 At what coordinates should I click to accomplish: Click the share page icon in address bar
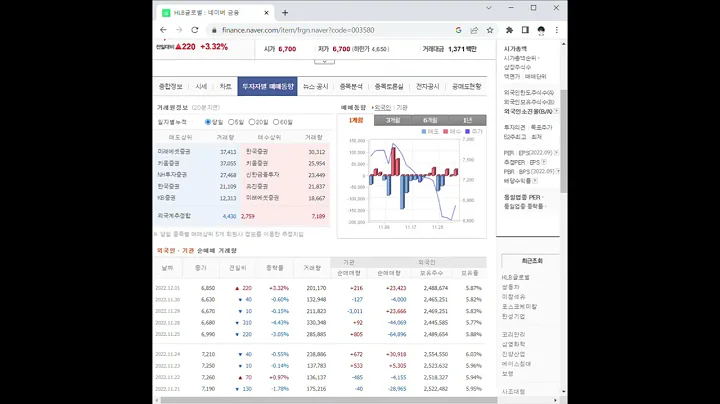pyautogui.click(x=474, y=30)
